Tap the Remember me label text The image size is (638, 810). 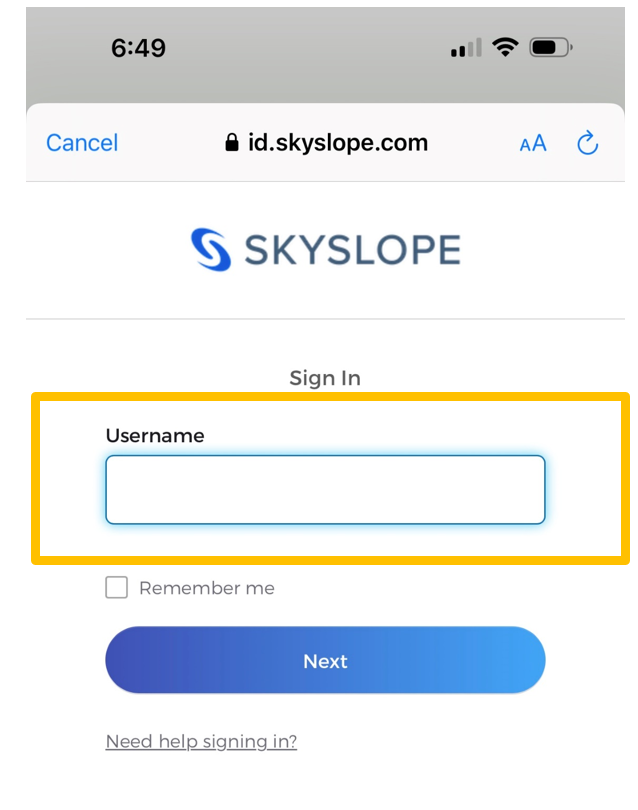(206, 588)
